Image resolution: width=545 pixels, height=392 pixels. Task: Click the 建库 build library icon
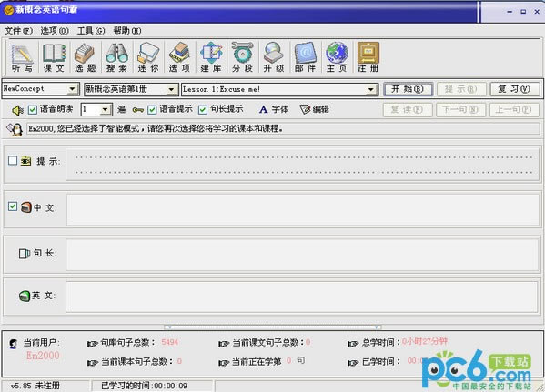[211, 57]
